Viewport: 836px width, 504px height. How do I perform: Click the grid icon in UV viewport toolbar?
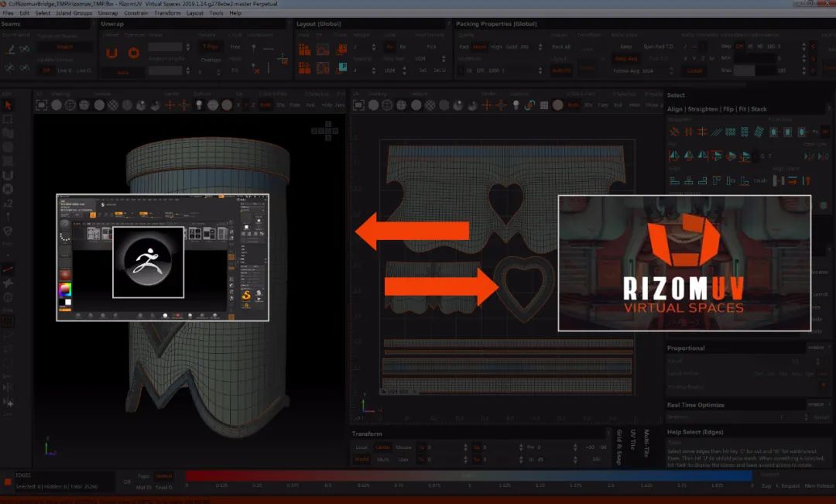click(x=544, y=105)
